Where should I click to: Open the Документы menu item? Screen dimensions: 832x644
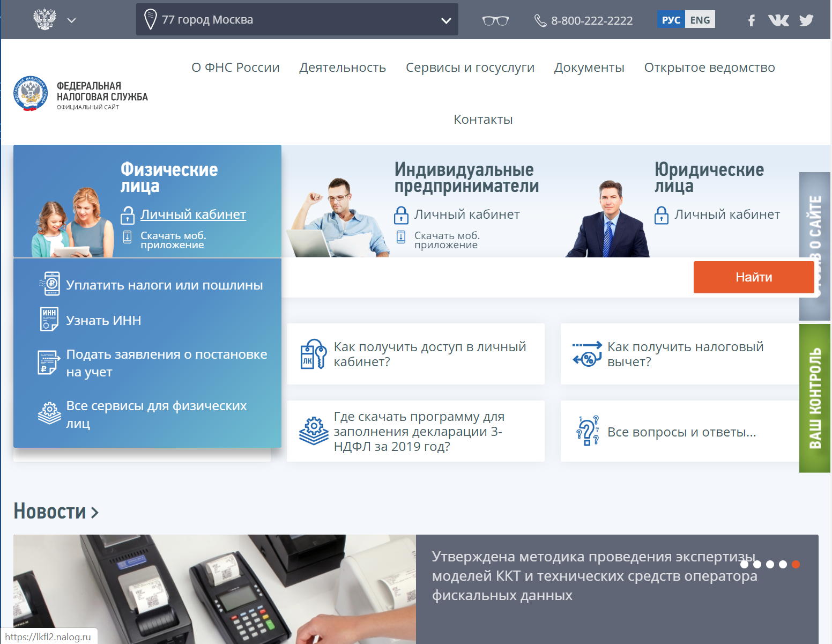pos(589,68)
